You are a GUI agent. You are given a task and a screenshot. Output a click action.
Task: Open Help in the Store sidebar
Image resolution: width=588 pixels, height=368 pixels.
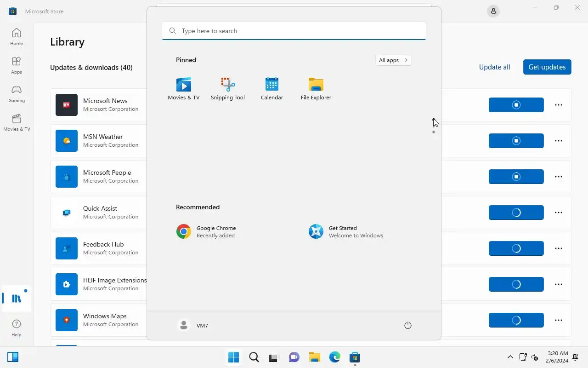[x=17, y=328]
